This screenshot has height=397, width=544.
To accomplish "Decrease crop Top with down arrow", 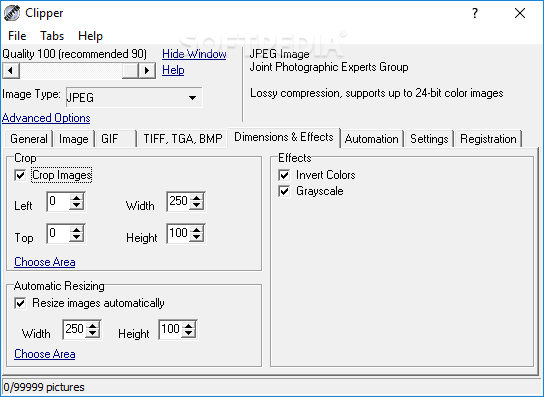I will point(77,237).
